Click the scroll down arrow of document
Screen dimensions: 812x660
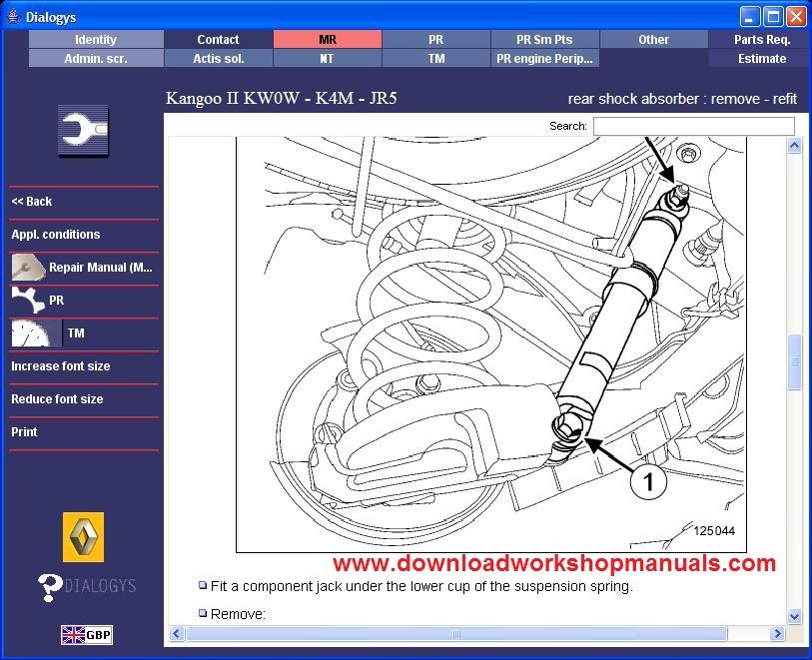[794, 616]
